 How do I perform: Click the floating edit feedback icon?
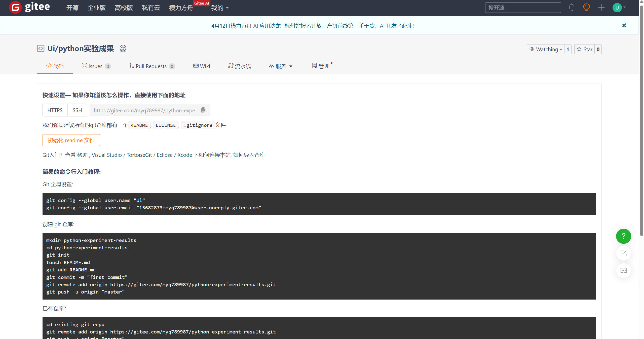point(623,254)
